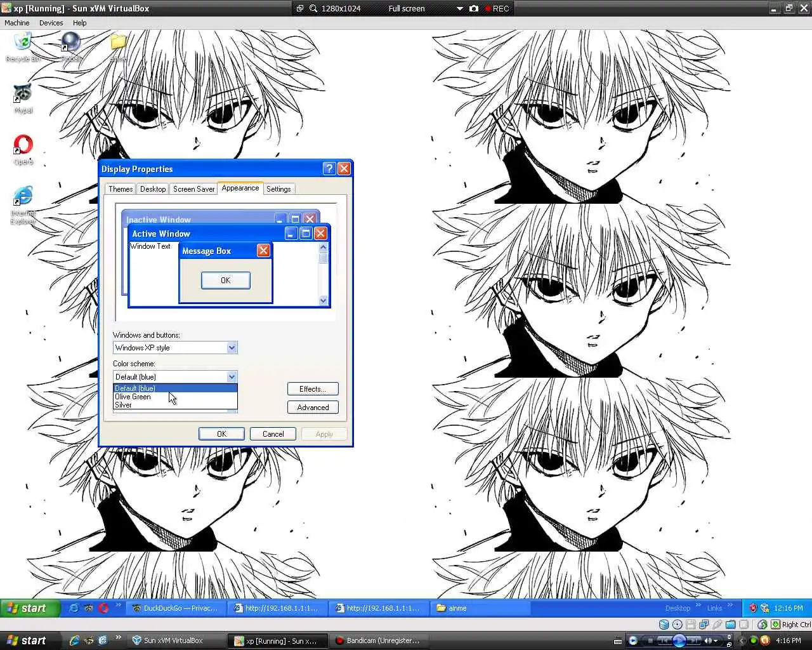Select Silver color scheme
The height and width of the screenshot is (650, 812).
tap(175, 404)
